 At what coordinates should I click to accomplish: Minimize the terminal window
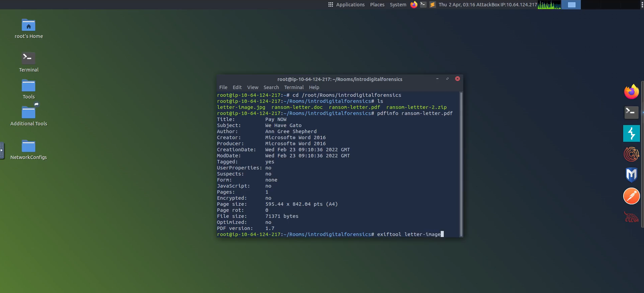click(437, 79)
